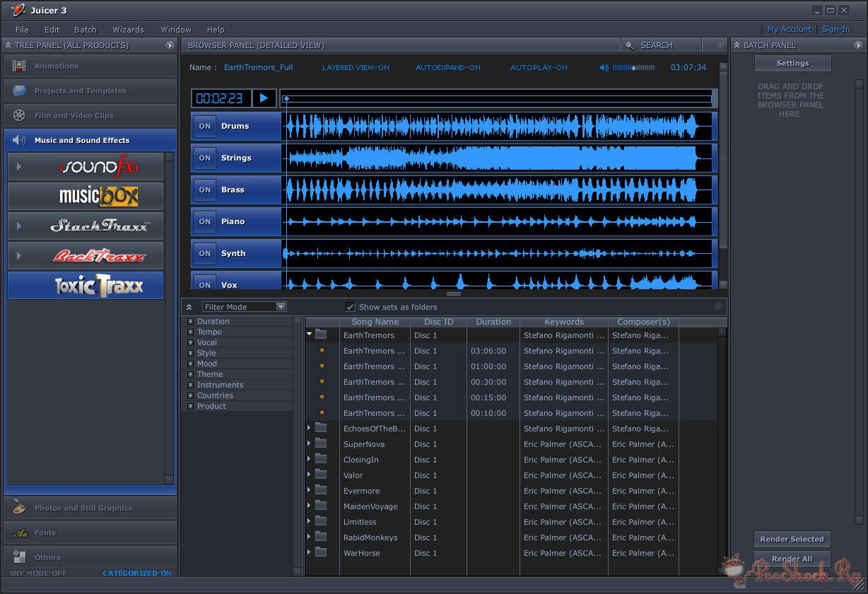Expand the SoundFX library arrow

tap(19, 167)
